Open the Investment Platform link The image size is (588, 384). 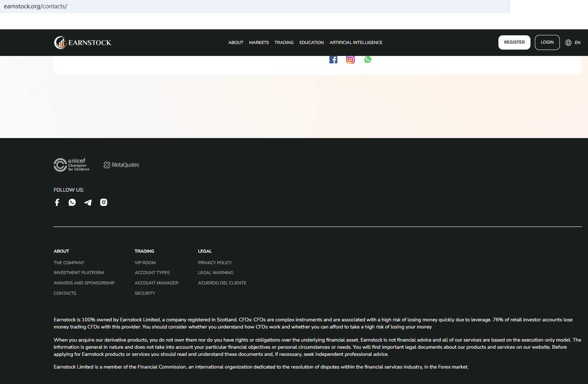pyautogui.click(x=79, y=273)
